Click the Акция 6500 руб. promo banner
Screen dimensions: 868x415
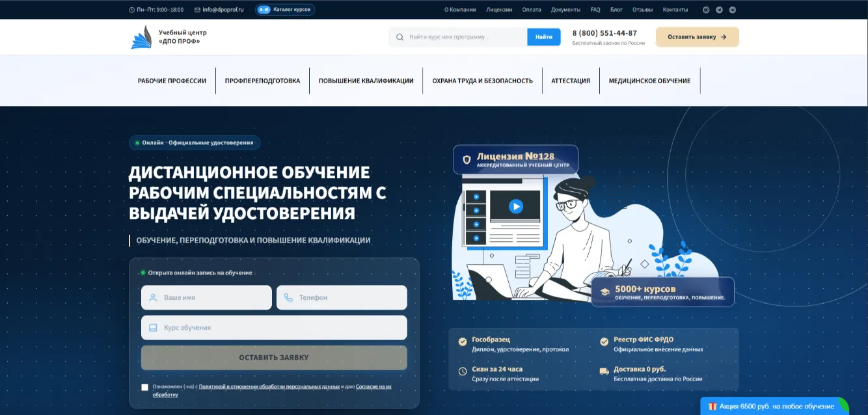click(774, 407)
